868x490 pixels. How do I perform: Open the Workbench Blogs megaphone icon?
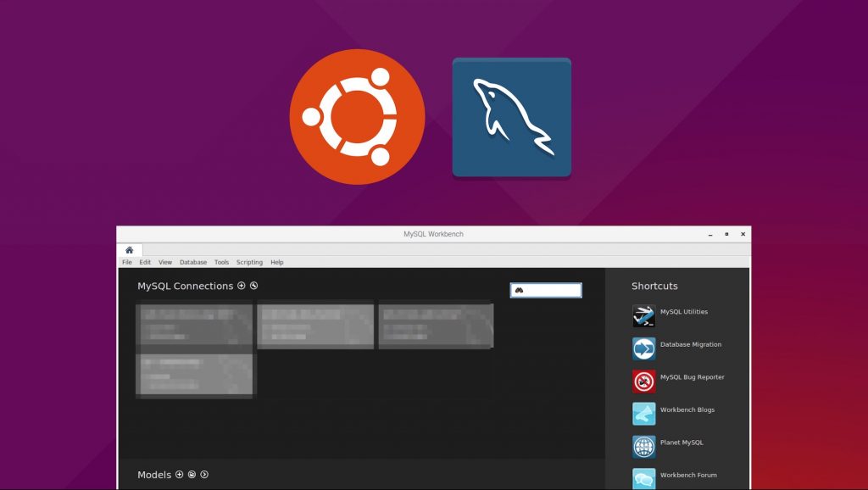coord(643,414)
